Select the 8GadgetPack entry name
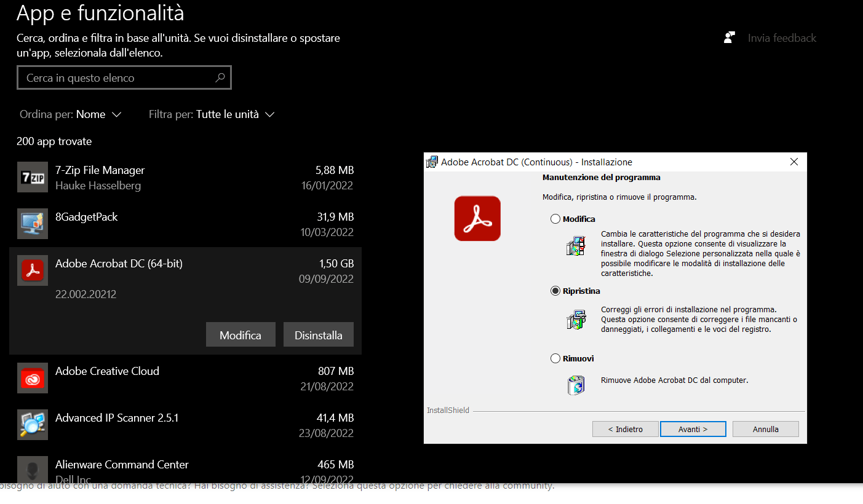 coord(86,217)
